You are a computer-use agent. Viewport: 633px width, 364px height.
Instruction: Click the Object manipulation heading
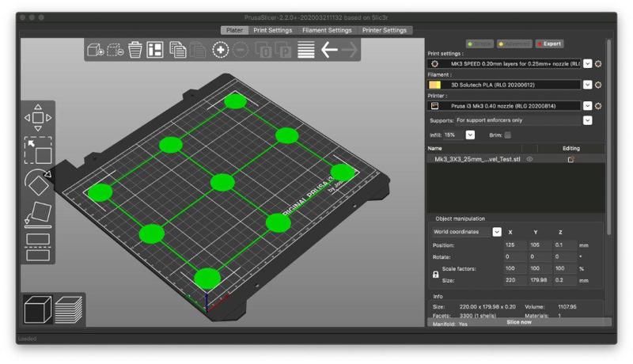pos(461,218)
